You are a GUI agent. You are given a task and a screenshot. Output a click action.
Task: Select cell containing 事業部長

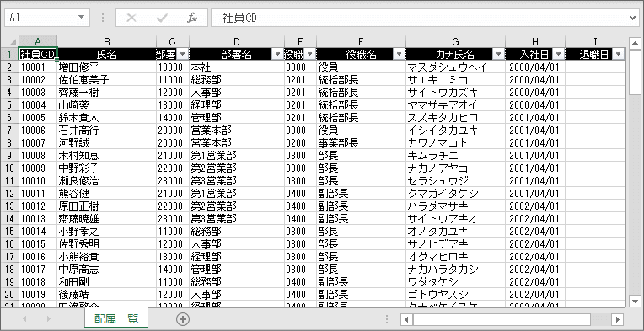(x=361, y=142)
